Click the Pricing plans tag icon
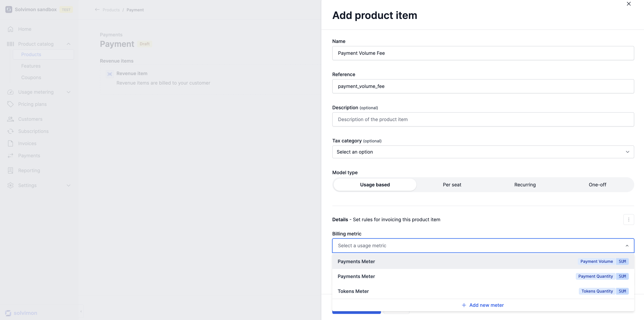This screenshot has width=644, height=320. point(10,104)
